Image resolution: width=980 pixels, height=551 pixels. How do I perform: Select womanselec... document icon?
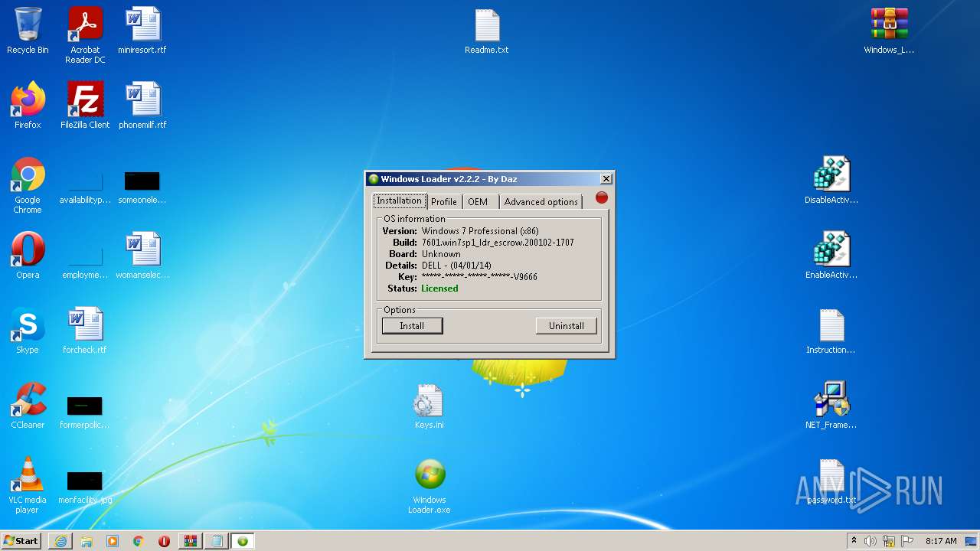tap(142, 256)
